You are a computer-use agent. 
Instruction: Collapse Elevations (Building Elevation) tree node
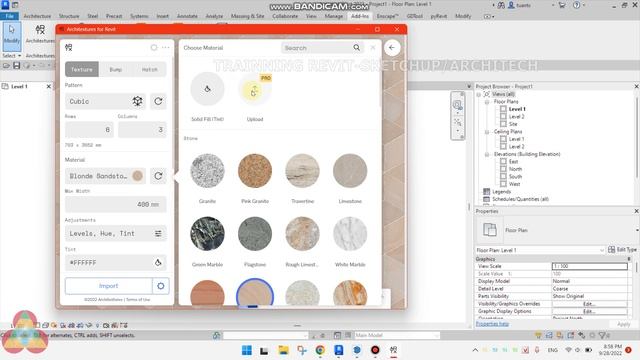click(487, 154)
